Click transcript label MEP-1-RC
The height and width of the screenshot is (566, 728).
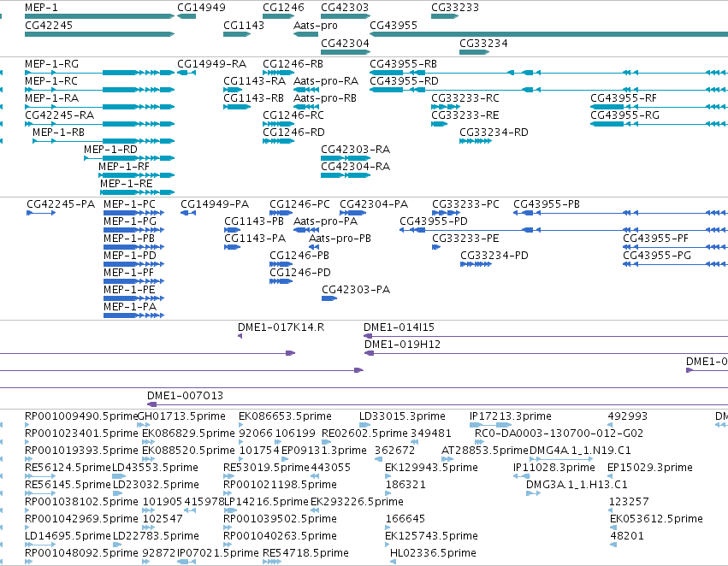(51, 80)
